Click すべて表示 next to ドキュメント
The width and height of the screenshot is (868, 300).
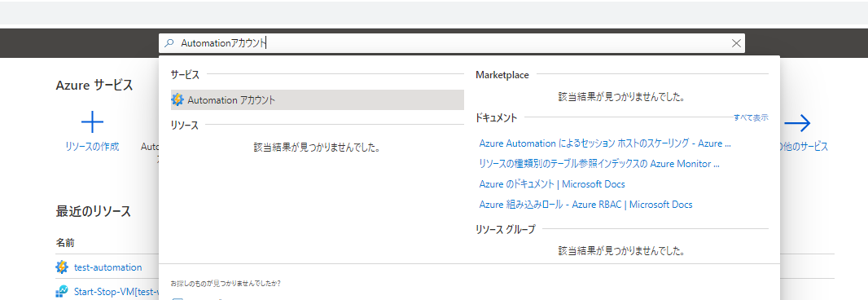click(x=751, y=117)
